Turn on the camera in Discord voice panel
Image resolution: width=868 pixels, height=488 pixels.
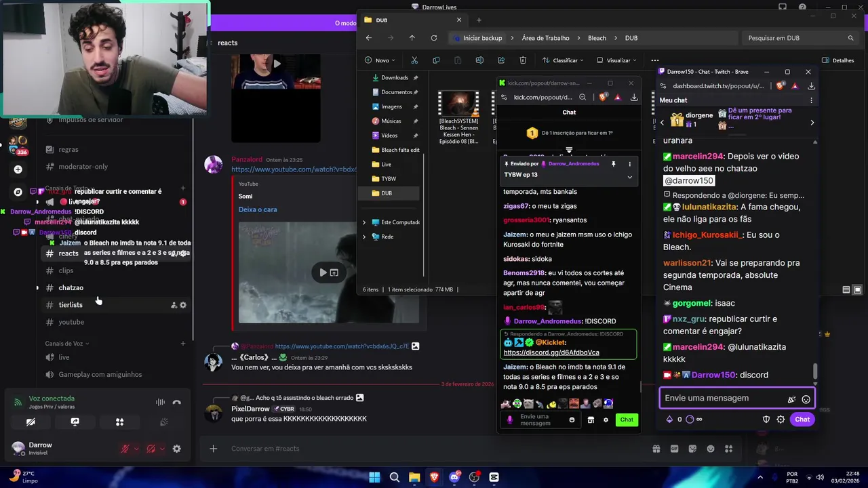(31, 422)
